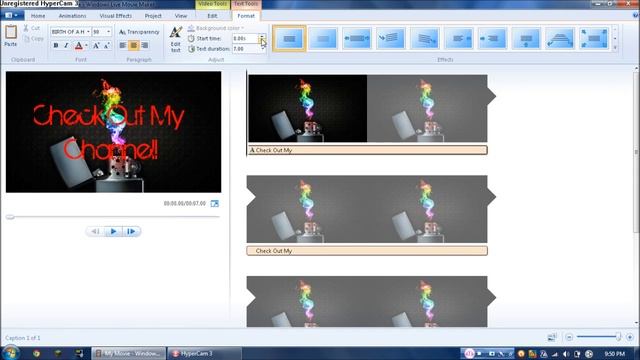Select the ninth cinematic swoop effect

[x=560, y=38]
